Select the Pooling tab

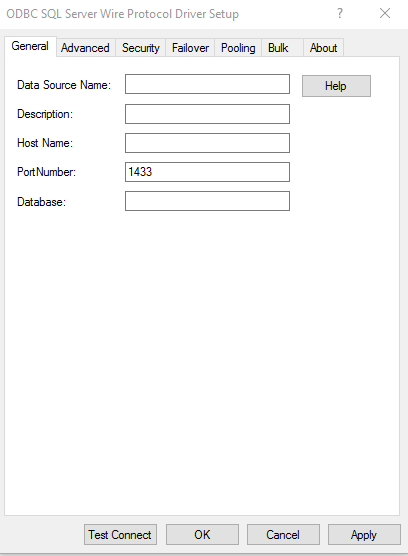pos(238,48)
